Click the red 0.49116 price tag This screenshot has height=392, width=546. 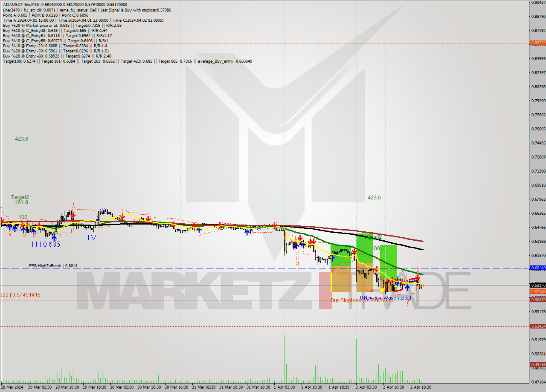click(x=537, y=365)
